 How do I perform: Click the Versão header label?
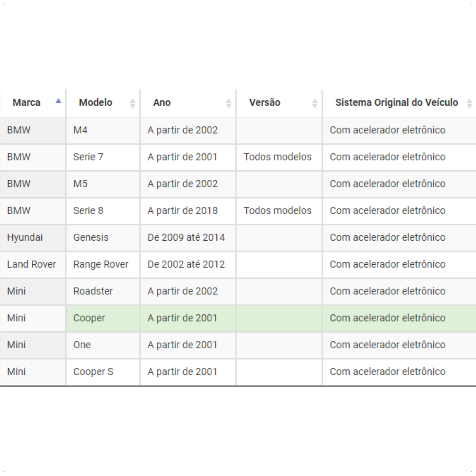coord(265,103)
